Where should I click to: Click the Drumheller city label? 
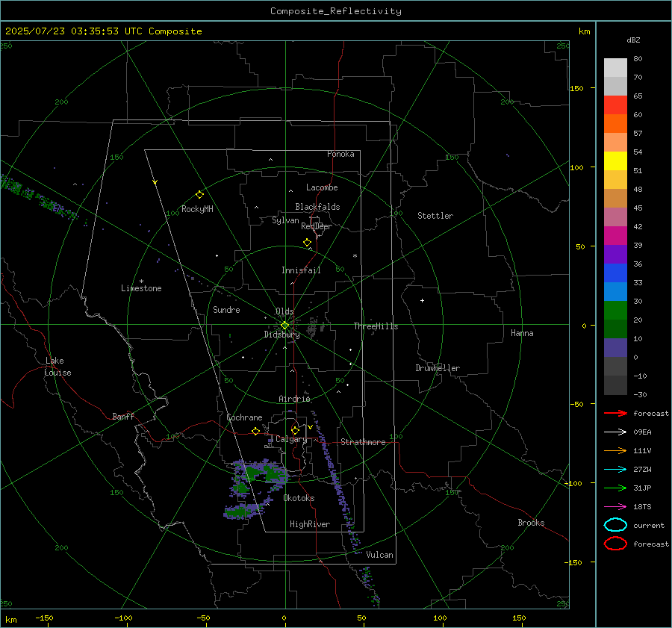coord(438,368)
